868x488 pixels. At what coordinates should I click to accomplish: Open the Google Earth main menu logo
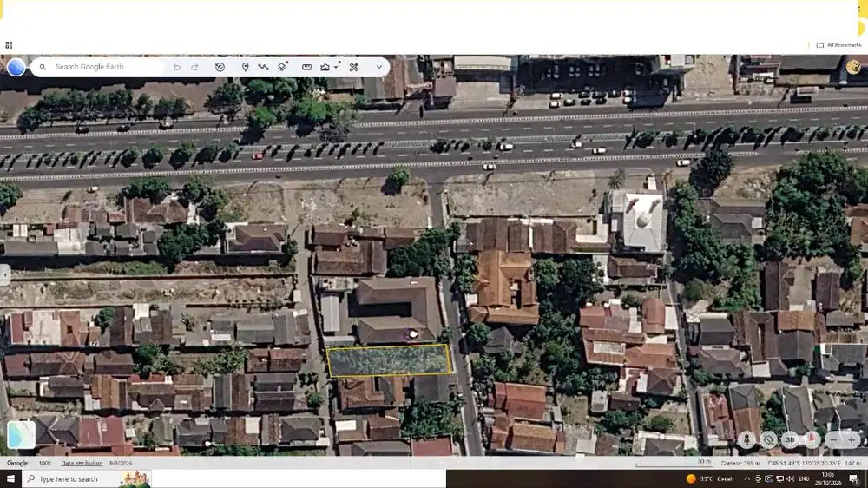(16, 67)
